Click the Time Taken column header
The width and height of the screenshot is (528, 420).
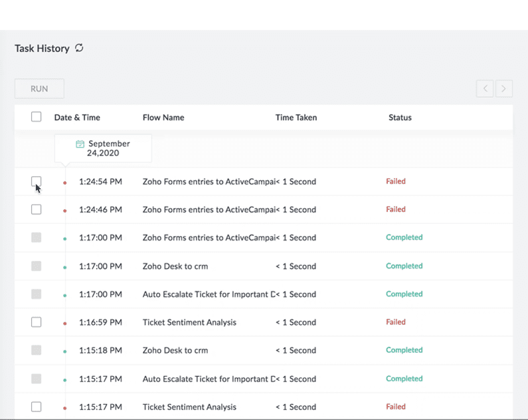coord(296,118)
